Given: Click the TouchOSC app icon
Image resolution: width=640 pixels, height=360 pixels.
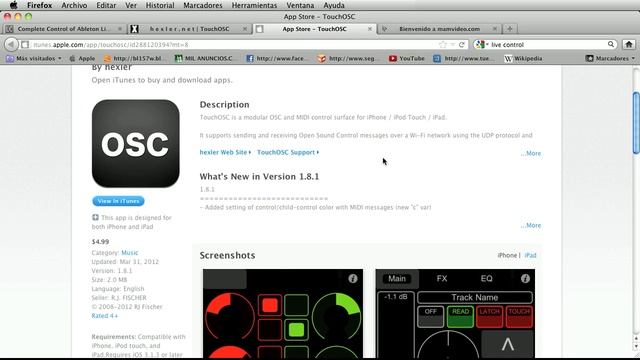Looking at the screenshot, I should coord(136,143).
